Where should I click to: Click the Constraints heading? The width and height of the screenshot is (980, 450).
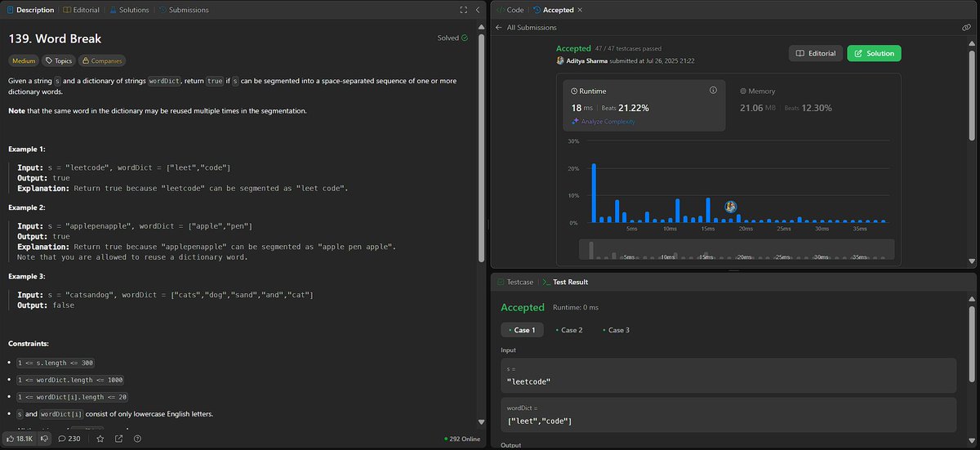(x=28, y=344)
